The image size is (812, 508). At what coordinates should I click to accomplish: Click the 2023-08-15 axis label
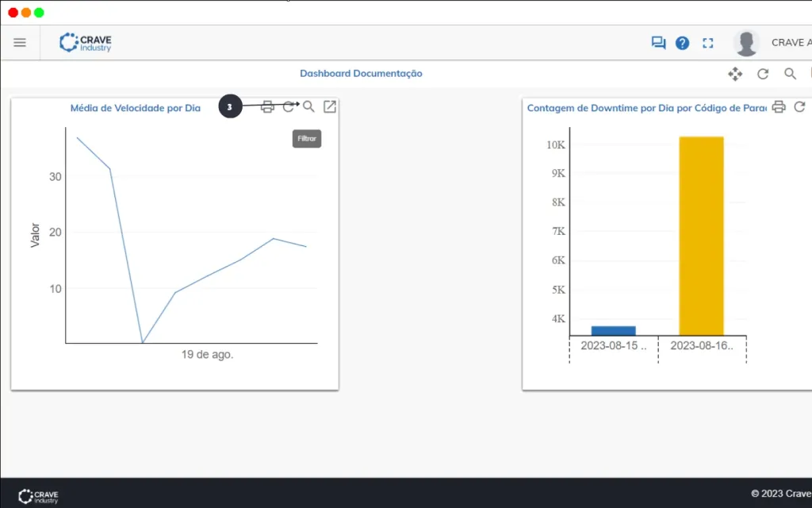[x=613, y=346]
